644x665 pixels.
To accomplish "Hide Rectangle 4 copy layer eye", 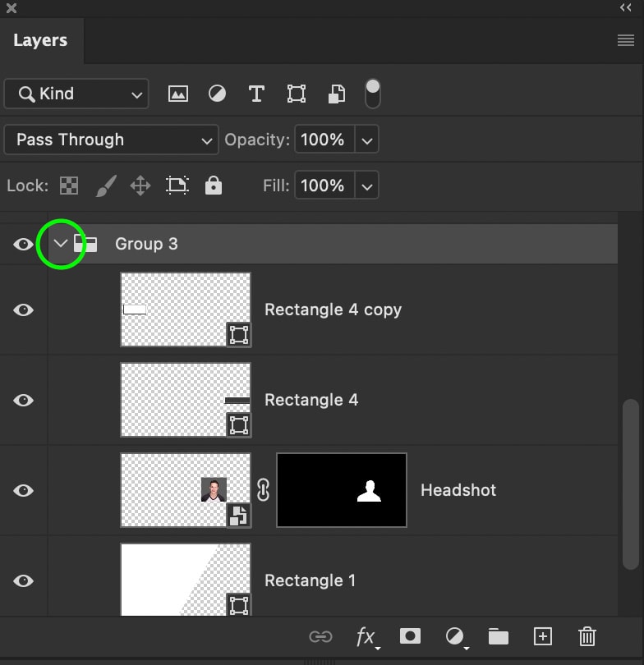I will click(23, 310).
